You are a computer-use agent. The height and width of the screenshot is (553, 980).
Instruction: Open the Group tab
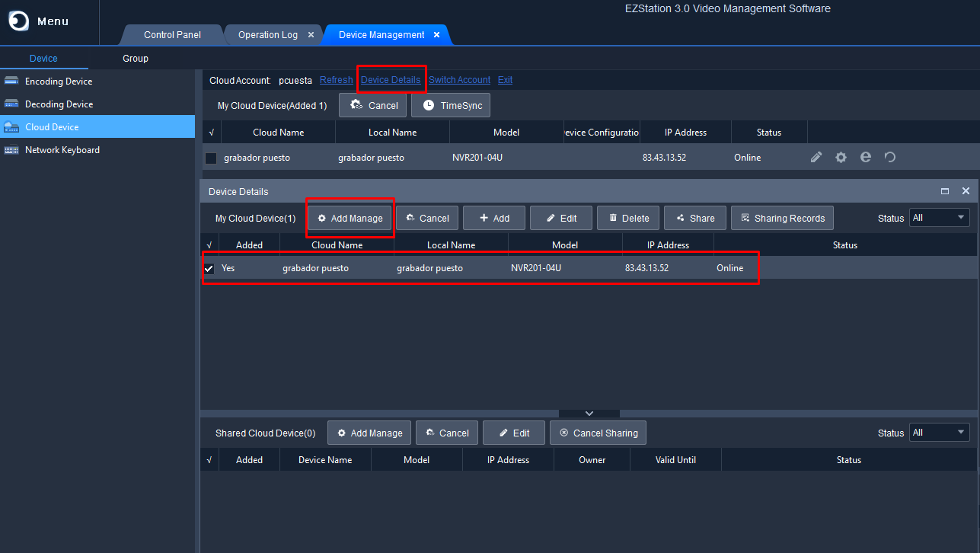135,58
